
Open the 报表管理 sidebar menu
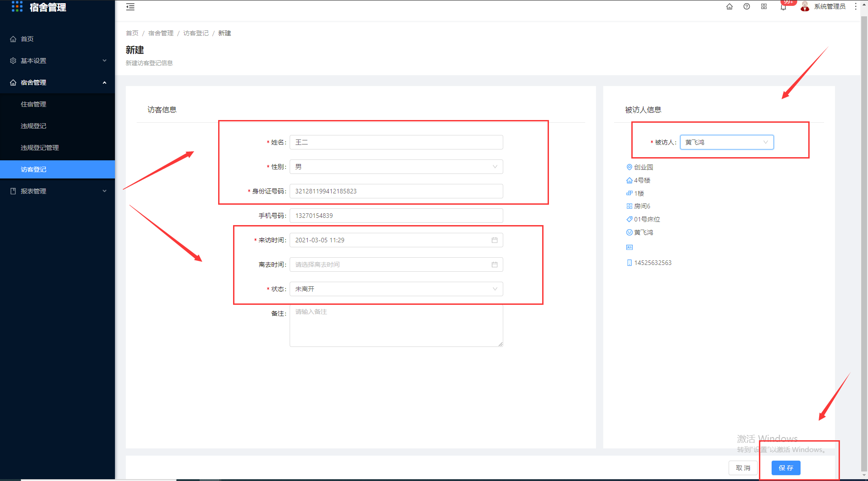[x=57, y=191]
